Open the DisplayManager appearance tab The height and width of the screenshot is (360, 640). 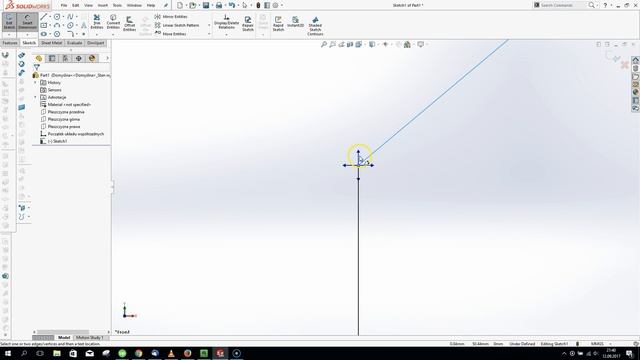coord(92,58)
